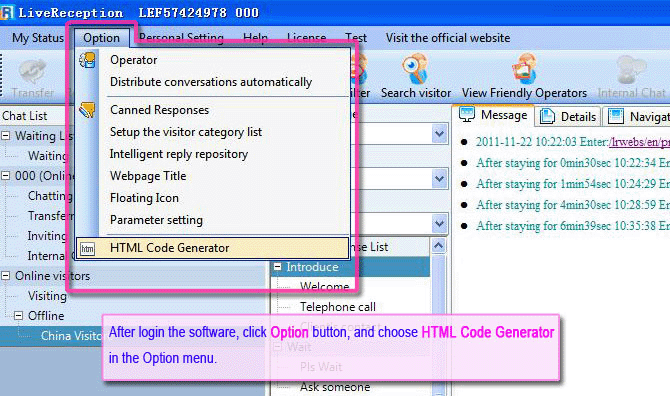This screenshot has height=396, width=670.
Task: Click the 'After staying for 0min30sec' message
Action: tap(573, 163)
